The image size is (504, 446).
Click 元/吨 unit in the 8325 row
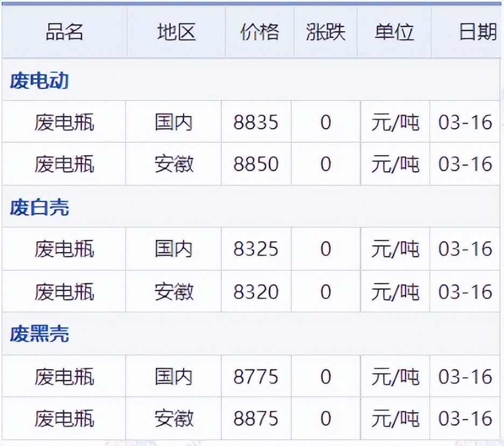point(395,249)
